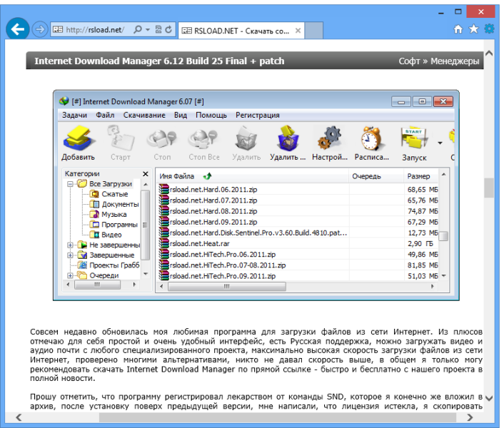Select file rsload.net.HiTech.Pro.06.2011.zip
The image size is (504, 428).
[298, 254]
